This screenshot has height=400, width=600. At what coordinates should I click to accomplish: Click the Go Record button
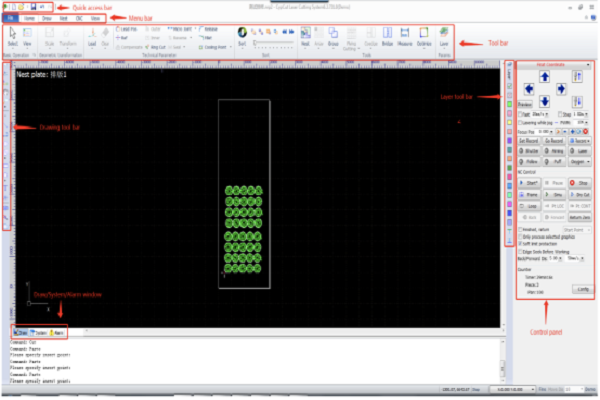[554, 141]
